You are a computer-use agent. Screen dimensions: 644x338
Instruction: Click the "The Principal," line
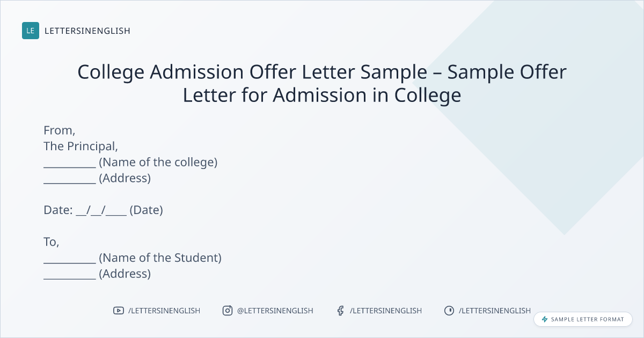click(80, 146)
